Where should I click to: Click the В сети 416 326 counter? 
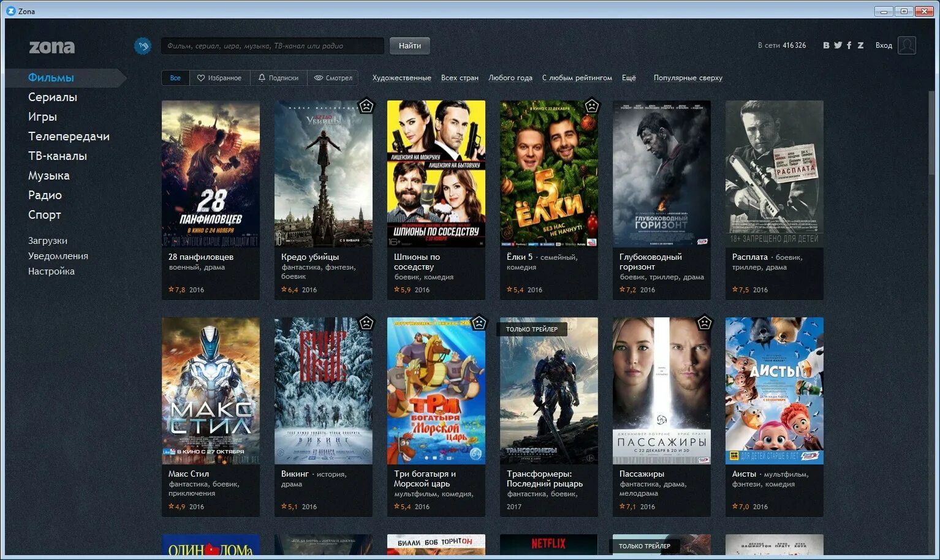tap(782, 45)
